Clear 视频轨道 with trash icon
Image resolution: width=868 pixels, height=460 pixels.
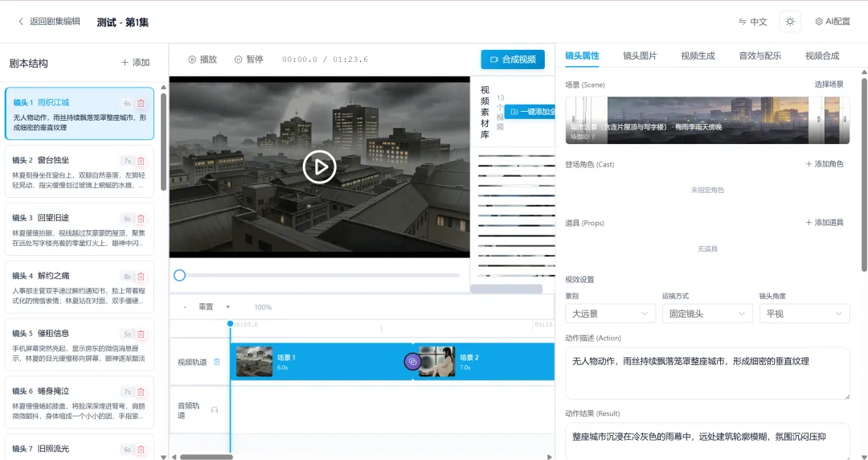pyautogui.click(x=217, y=362)
